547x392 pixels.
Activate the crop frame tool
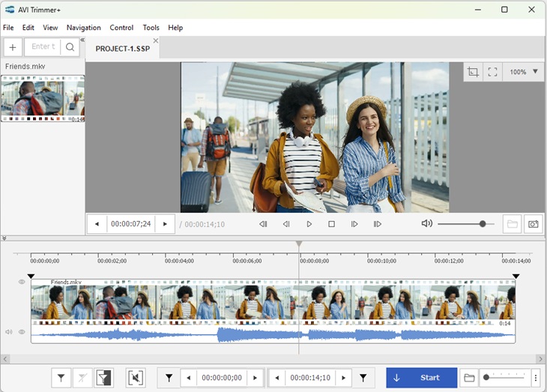(x=473, y=72)
